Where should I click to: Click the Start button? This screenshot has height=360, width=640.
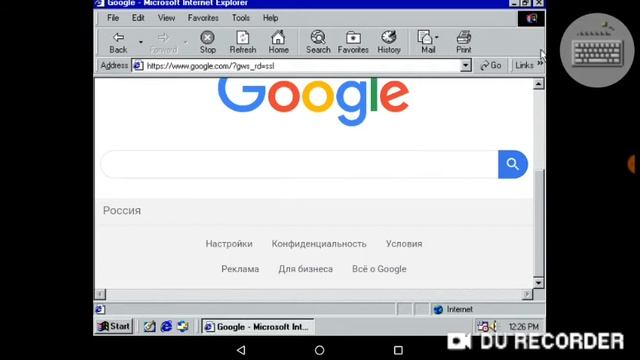pos(114,326)
